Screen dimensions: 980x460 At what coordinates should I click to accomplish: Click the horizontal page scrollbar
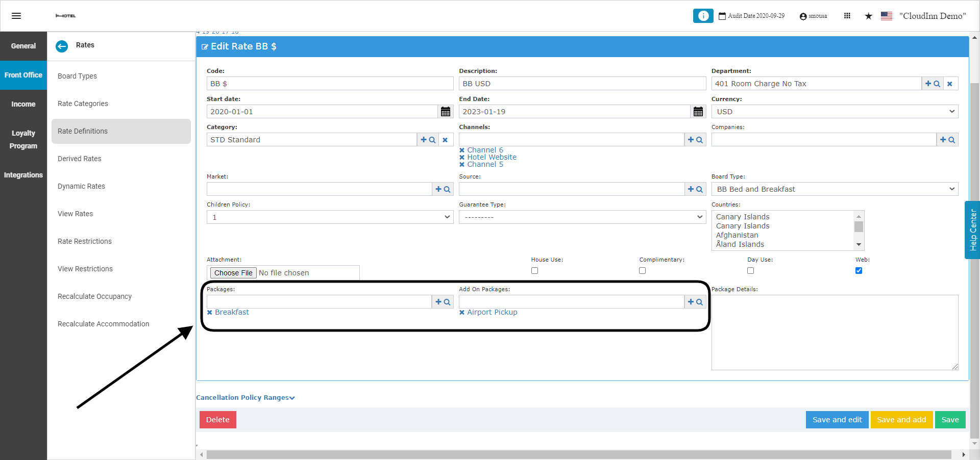pos(579,454)
